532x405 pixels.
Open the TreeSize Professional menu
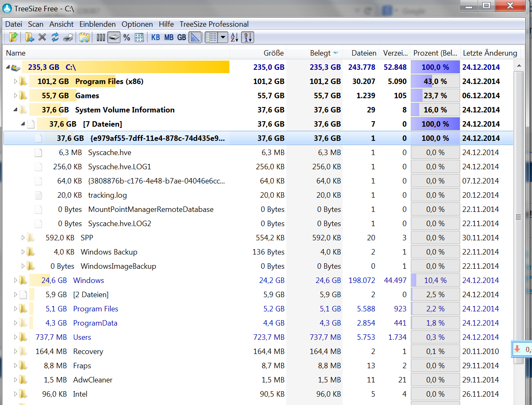pos(214,24)
